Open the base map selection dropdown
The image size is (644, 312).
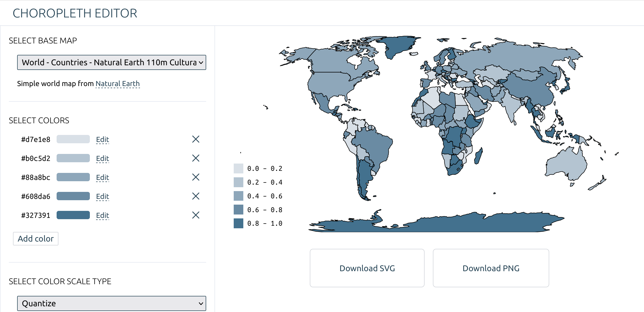111,62
